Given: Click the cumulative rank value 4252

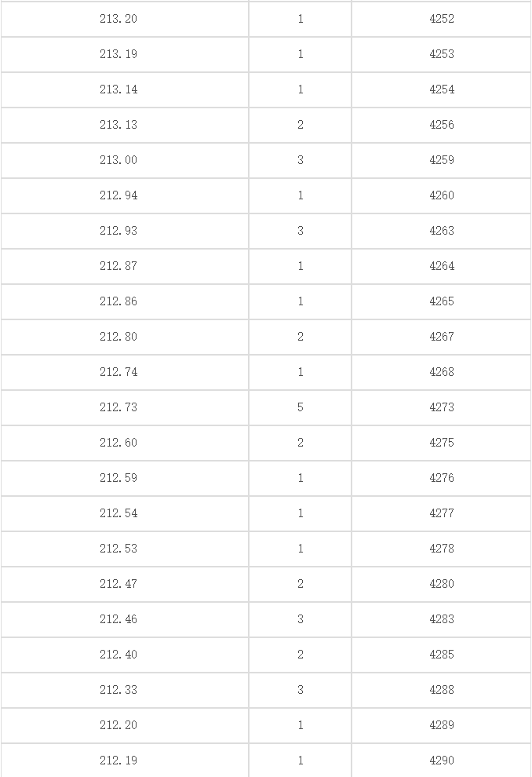Looking at the screenshot, I should pos(442,19).
